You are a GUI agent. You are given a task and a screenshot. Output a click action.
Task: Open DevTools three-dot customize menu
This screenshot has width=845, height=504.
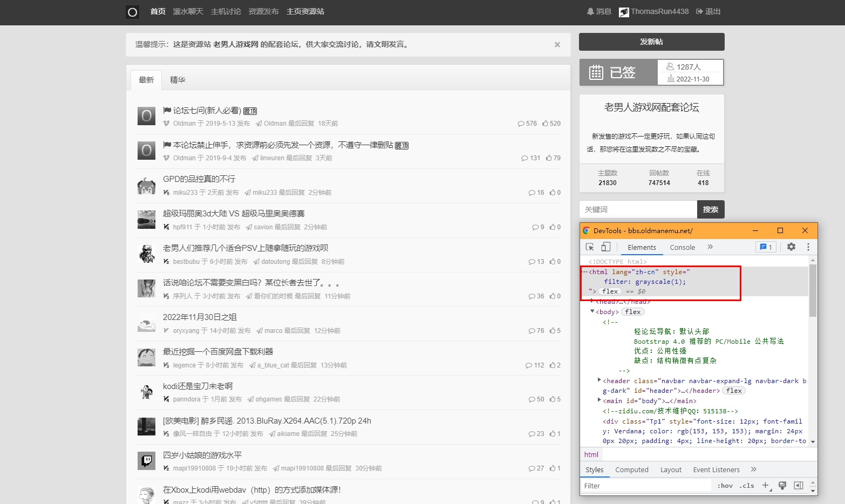tap(808, 247)
